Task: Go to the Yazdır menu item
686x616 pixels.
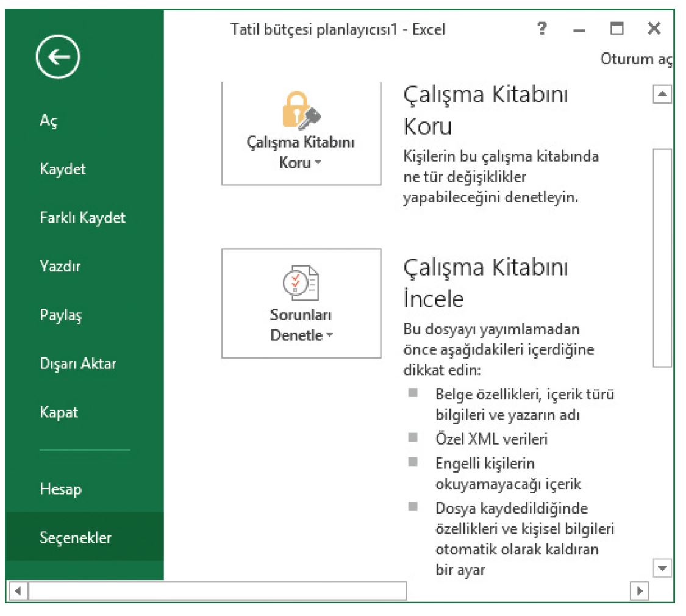Action: (60, 267)
